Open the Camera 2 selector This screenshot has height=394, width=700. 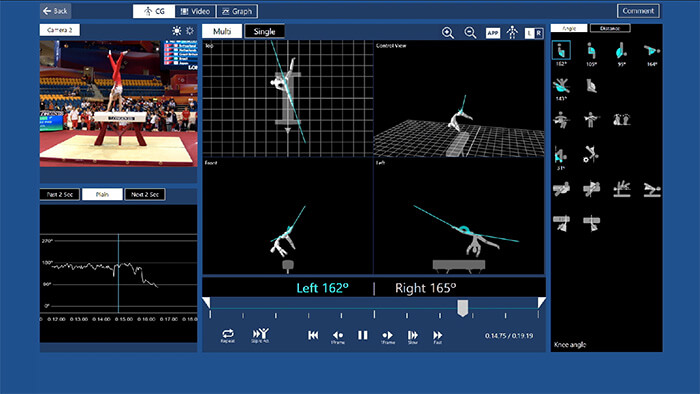pos(60,30)
